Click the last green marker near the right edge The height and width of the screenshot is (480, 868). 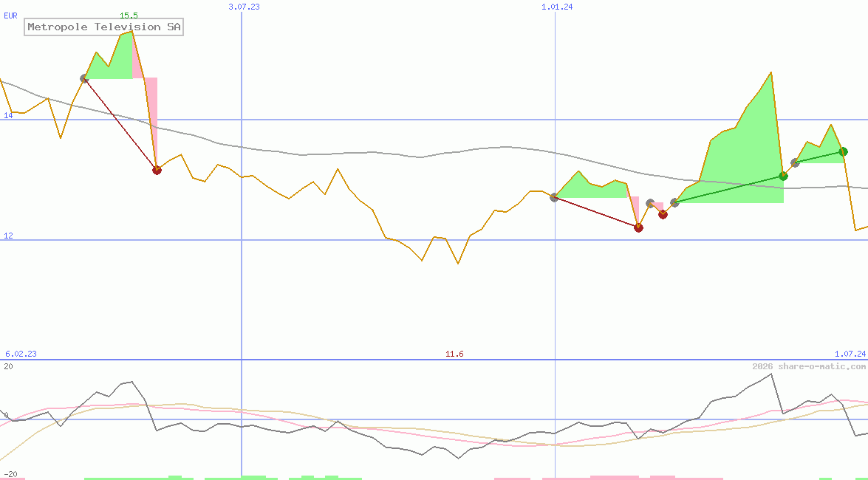click(x=843, y=152)
